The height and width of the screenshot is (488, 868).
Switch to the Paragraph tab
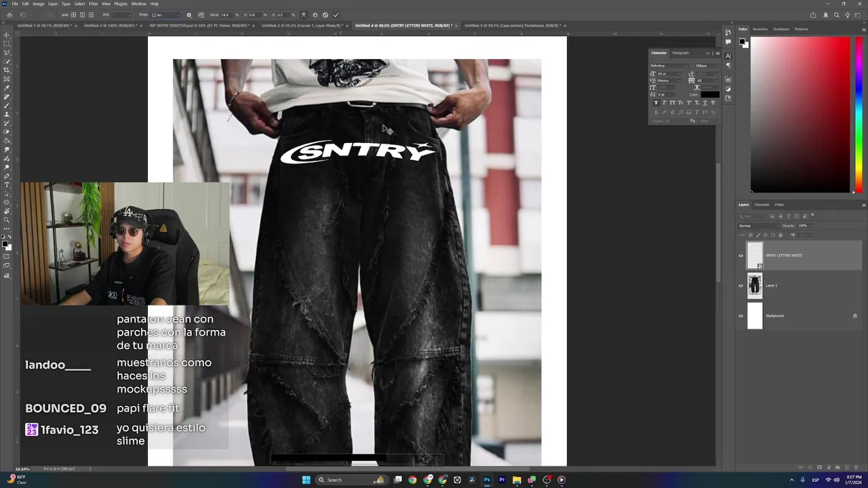pos(680,53)
